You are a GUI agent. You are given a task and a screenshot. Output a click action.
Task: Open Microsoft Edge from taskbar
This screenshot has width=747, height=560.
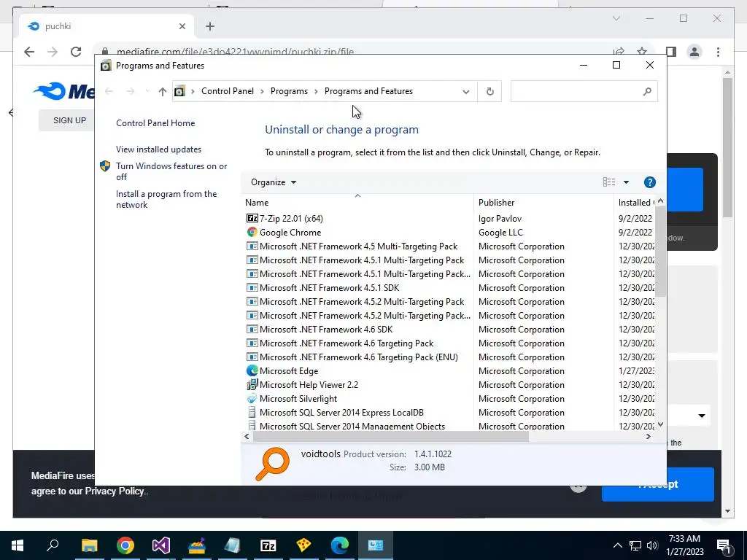(x=340, y=545)
